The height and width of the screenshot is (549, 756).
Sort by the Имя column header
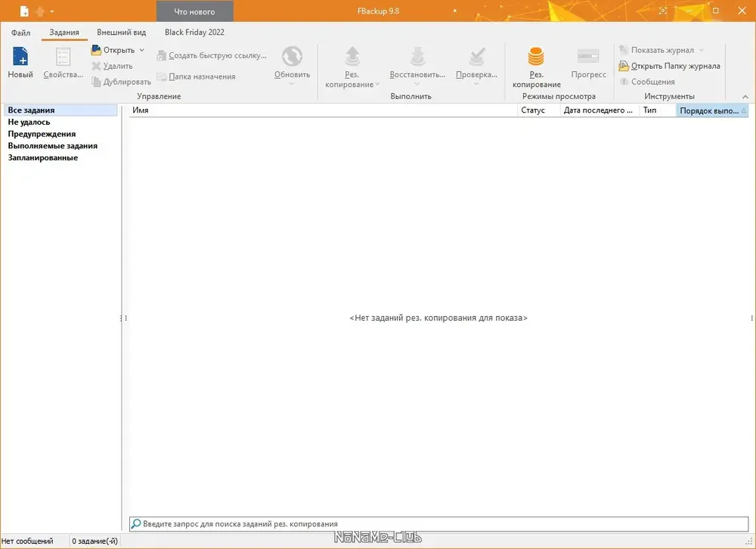(x=323, y=110)
